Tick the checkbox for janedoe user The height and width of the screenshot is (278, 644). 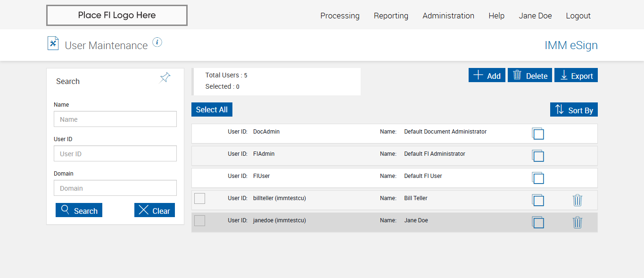pyautogui.click(x=200, y=220)
